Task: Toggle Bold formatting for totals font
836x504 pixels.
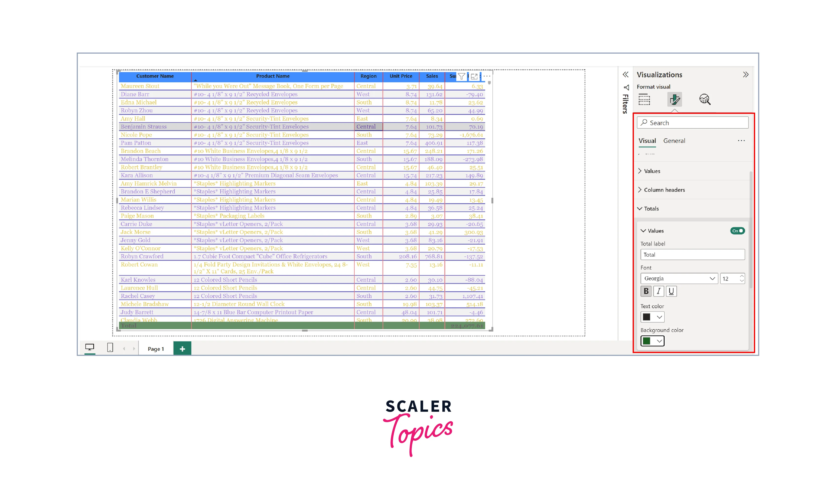Action: pyautogui.click(x=646, y=291)
